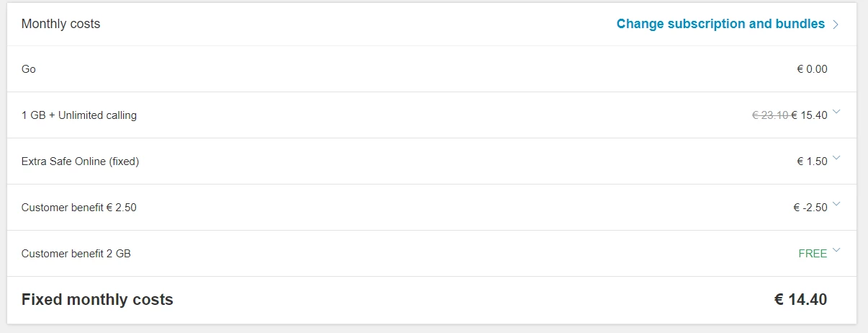The height and width of the screenshot is (333, 868).
Task: Click the green FREE label
Action: [813, 254]
